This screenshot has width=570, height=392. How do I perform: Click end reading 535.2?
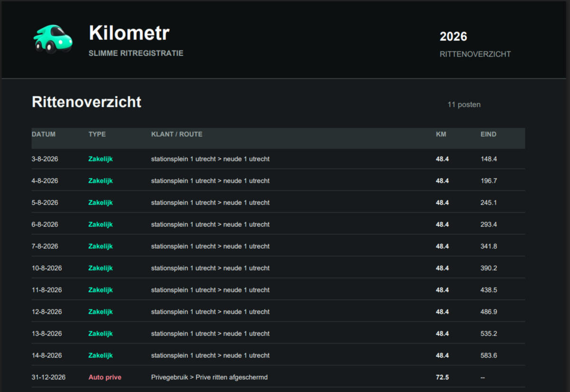tap(489, 333)
